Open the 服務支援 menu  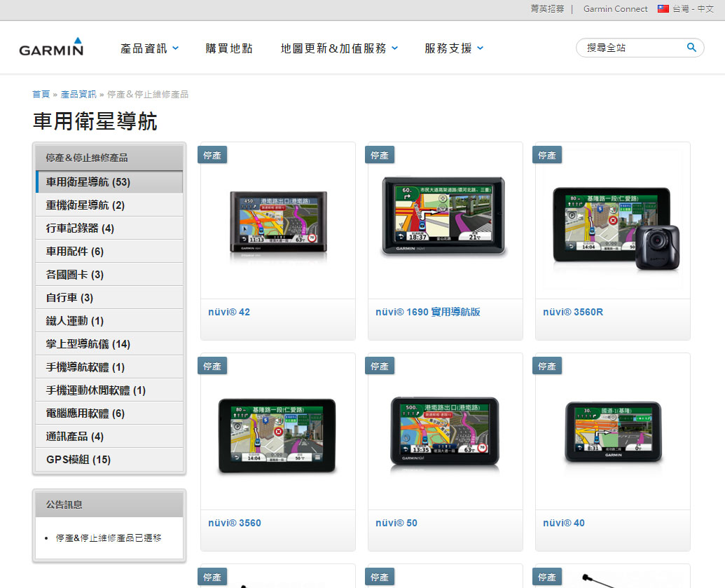tap(448, 48)
